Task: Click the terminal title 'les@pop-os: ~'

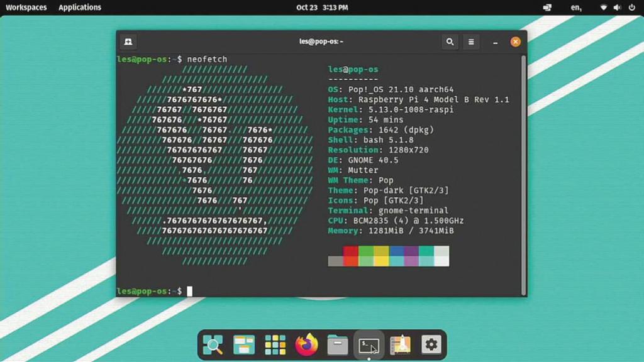Action: [321, 41]
